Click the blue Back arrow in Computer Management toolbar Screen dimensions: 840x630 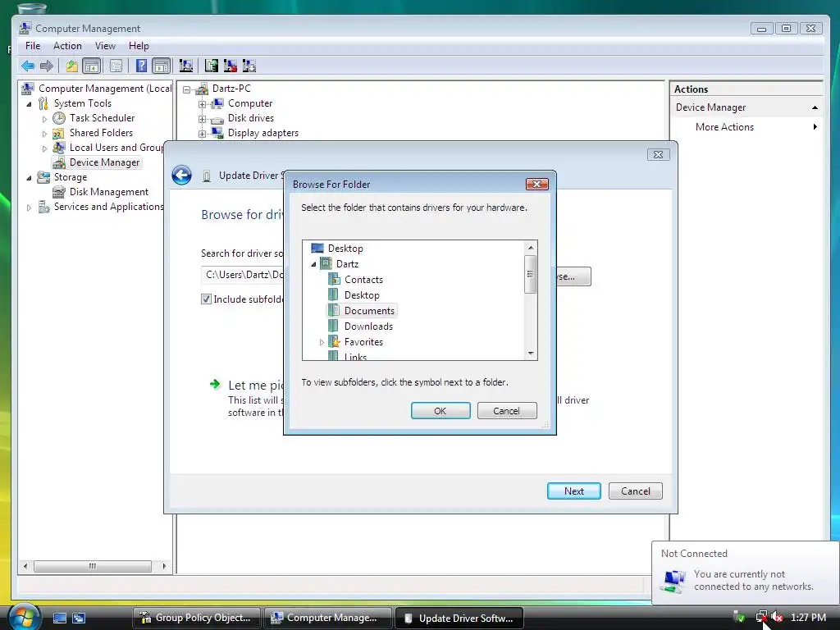point(28,66)
